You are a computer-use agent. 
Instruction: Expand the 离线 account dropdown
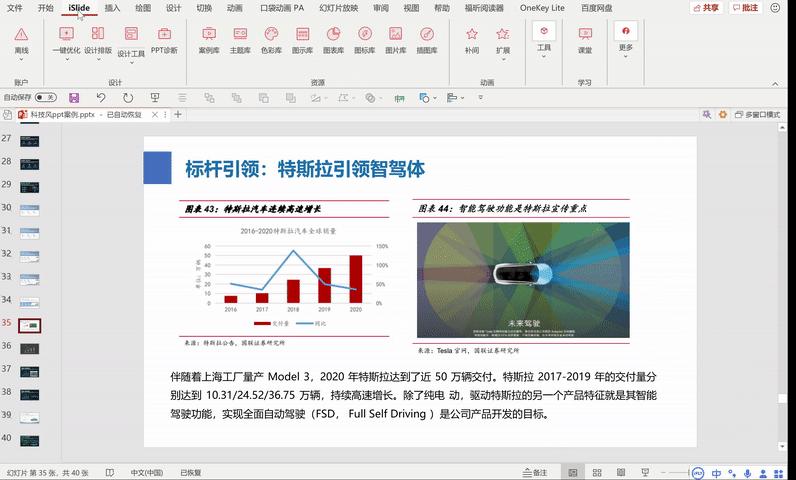point(21,59)
